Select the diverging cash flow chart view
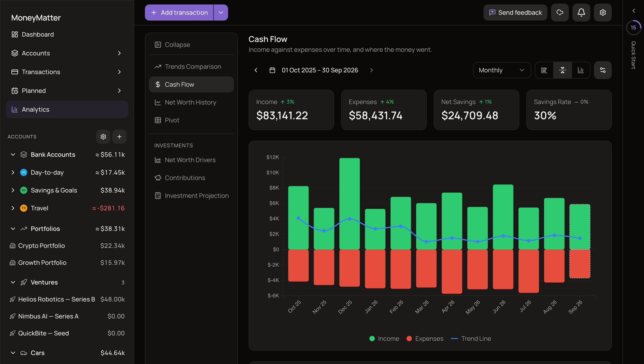The height and width of the screenshot is (364, 644). pyautogui.click(x=562, y=70)
